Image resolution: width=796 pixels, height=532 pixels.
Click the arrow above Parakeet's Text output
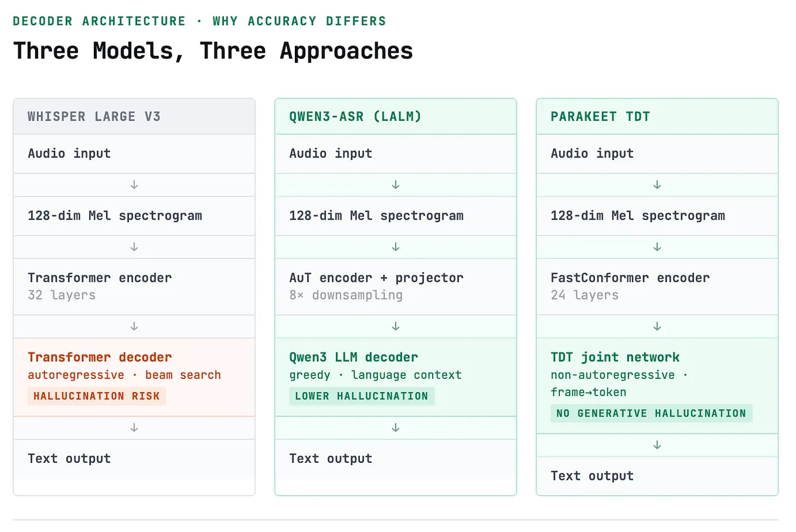point(657,445)
